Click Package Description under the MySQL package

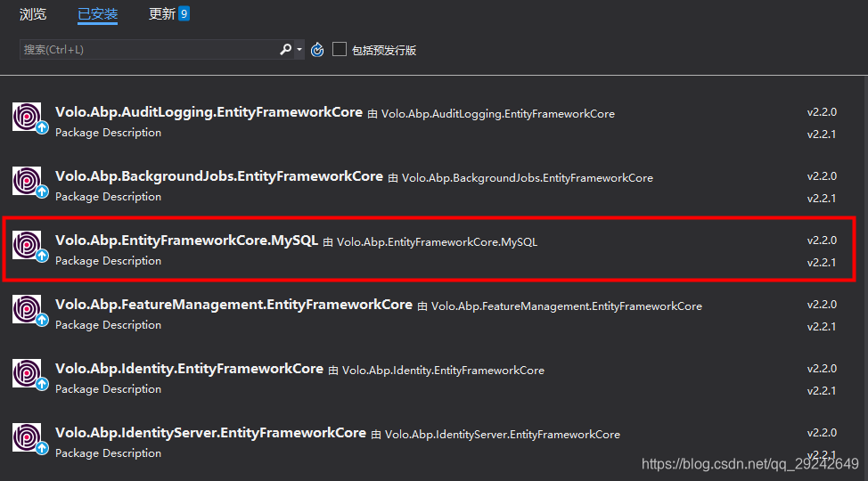coord(109,261)
